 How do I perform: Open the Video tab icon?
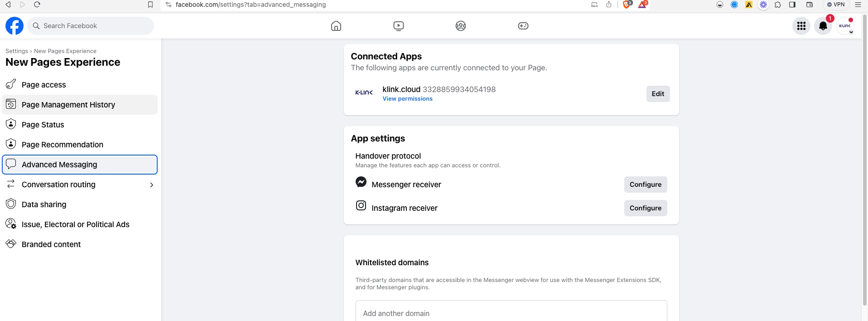pos(398,26)
